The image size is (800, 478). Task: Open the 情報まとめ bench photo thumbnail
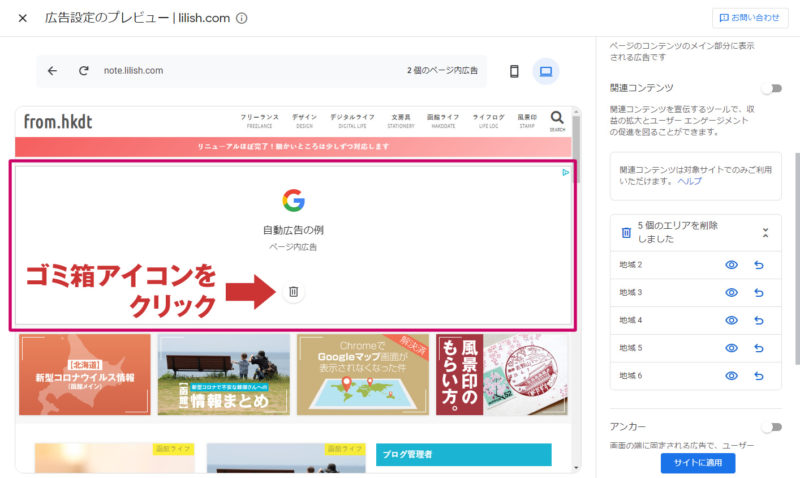223,374
